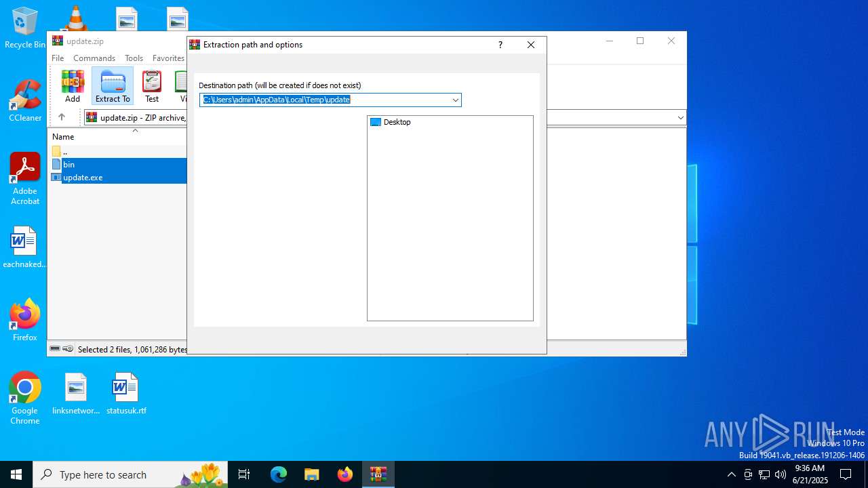
Task: Click the VLC media player desktop icon
Action: (x=75, y=18)
